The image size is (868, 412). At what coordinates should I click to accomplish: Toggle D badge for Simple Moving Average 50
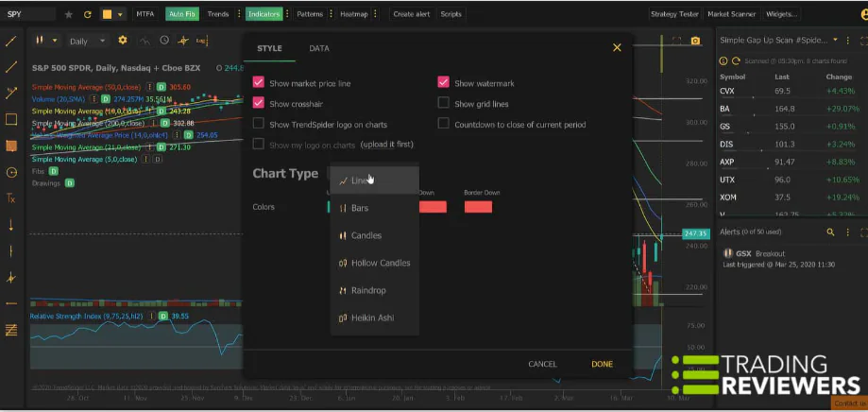(162, 87)
